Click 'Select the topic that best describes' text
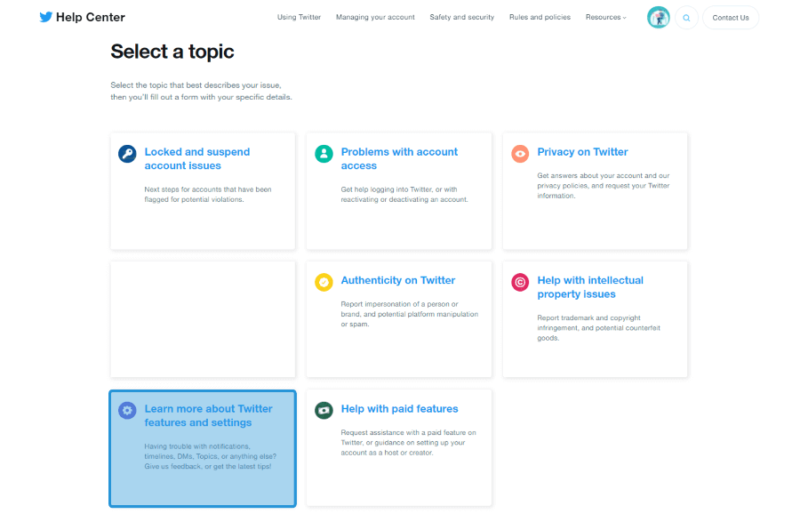The width and height of the screenshot is (800, 522). tap(202, 91)
